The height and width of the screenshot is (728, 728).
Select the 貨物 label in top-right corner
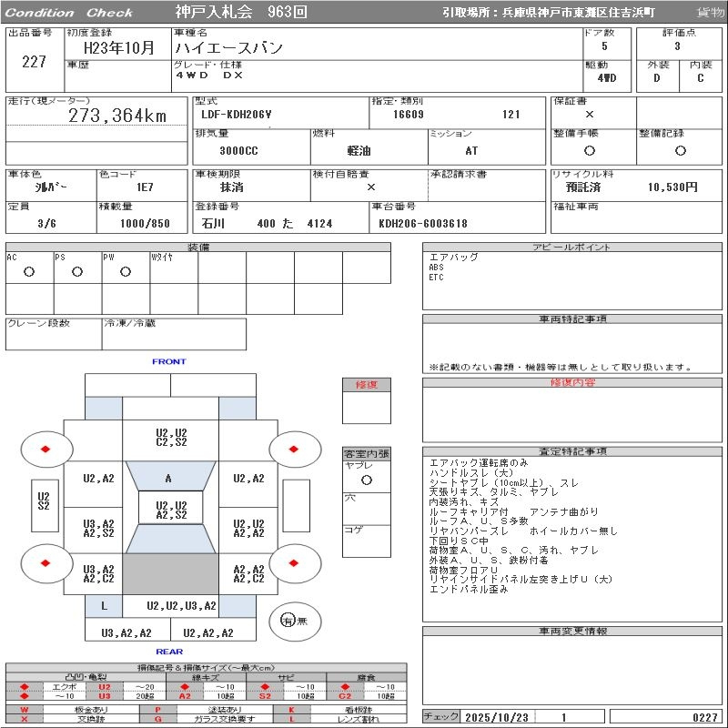pos(710,13)
